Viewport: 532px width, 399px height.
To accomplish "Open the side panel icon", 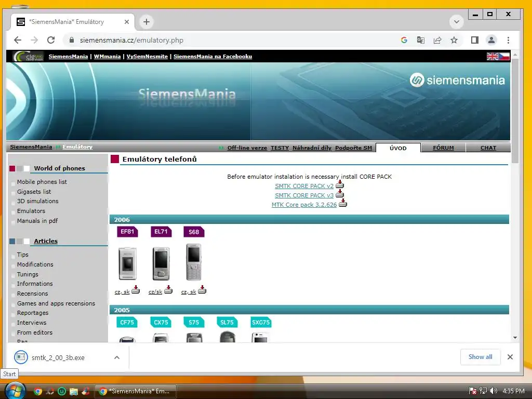I will click(x=475, y=40).
